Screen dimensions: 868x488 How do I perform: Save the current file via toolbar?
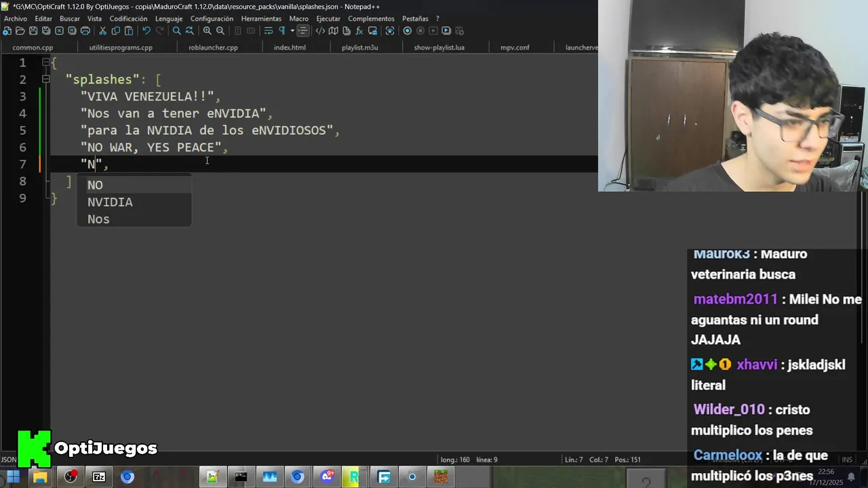33,30
